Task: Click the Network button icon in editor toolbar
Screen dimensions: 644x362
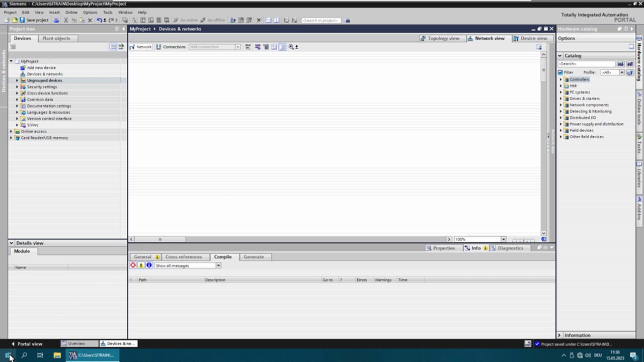Action: [133, 47]
